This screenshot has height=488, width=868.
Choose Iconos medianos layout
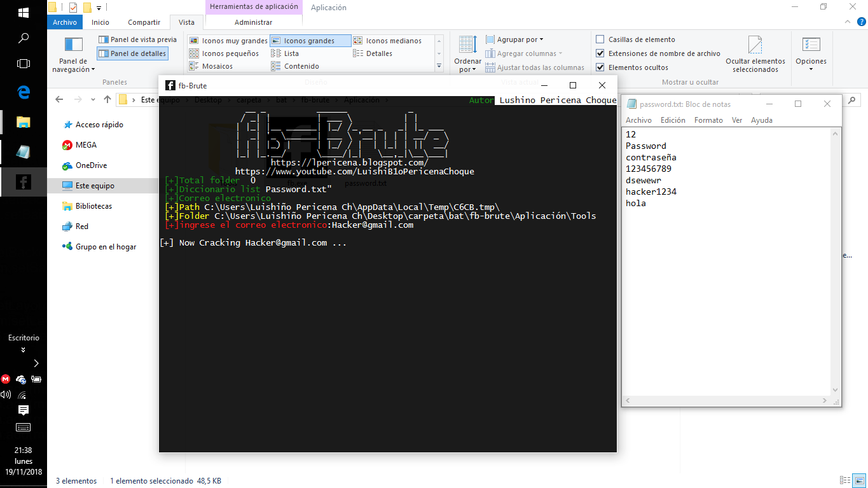pyautogui.click(x=387, y=41)
